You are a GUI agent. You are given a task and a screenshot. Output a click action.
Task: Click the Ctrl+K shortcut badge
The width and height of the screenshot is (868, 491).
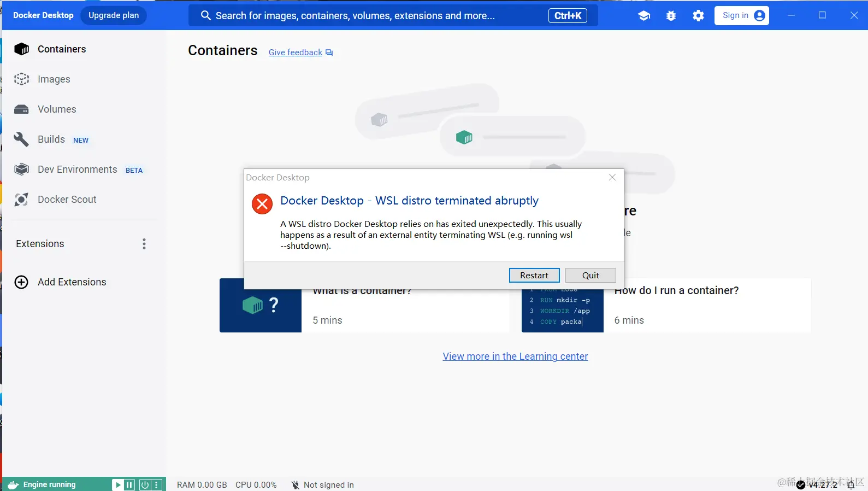(x=568, y=16)
